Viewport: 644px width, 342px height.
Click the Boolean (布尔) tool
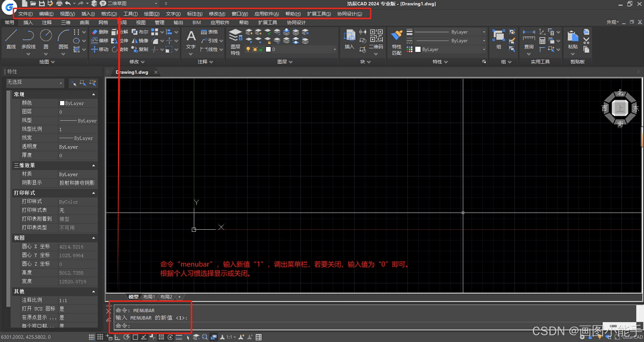(140, 32)
